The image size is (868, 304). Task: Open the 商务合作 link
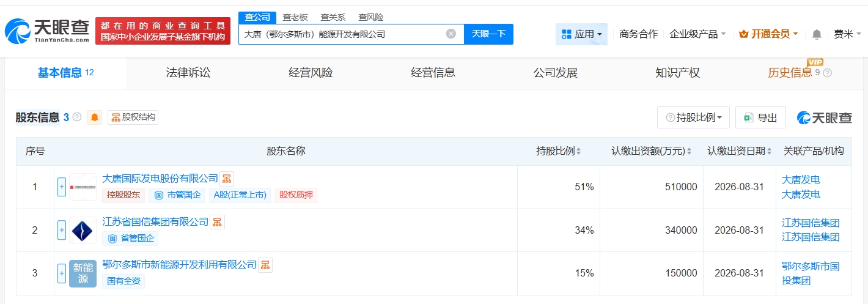click(x=638, y=34)
